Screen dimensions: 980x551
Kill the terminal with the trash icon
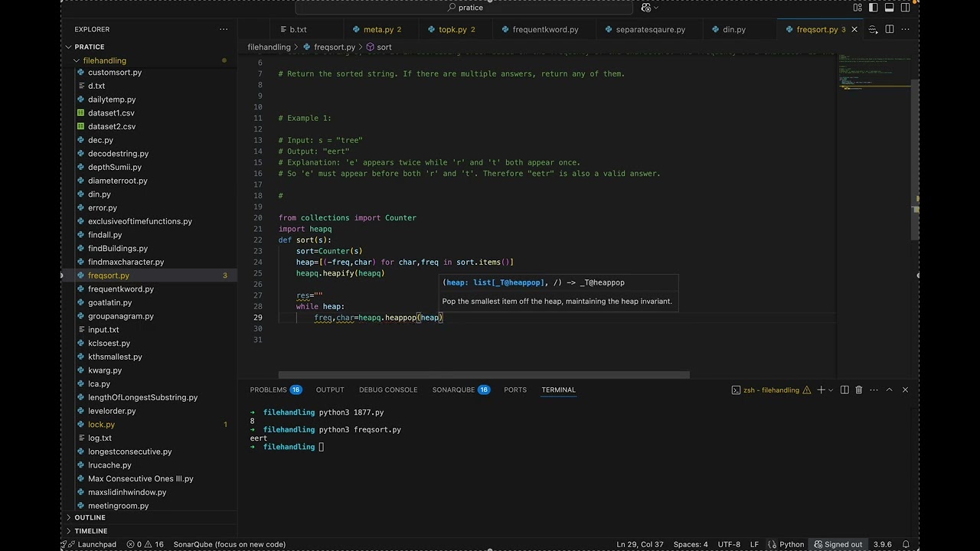coord(859,390)
